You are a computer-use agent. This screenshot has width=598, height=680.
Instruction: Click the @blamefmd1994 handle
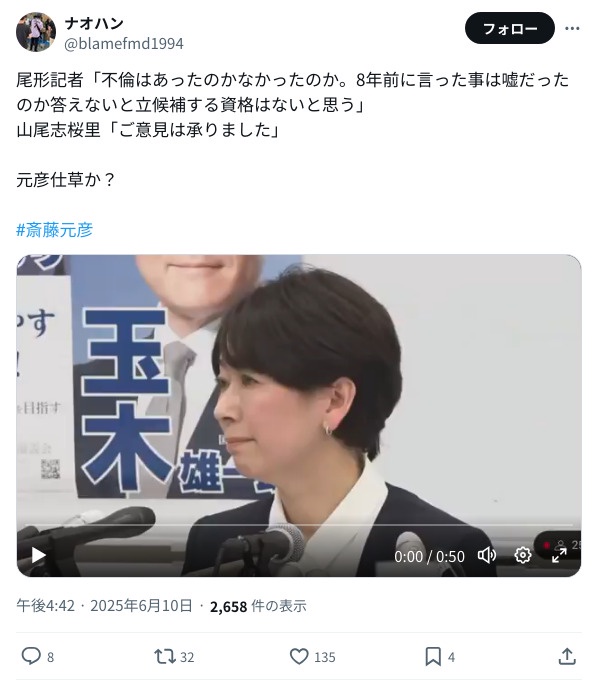[x=124, y=43]
